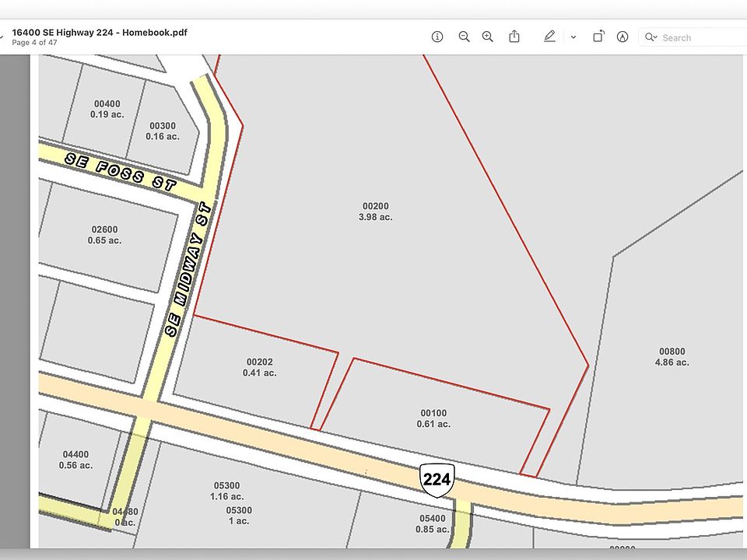Click the SE Foss St label
The width and height of the screenshot is (747, 560).
click(121, 171)
